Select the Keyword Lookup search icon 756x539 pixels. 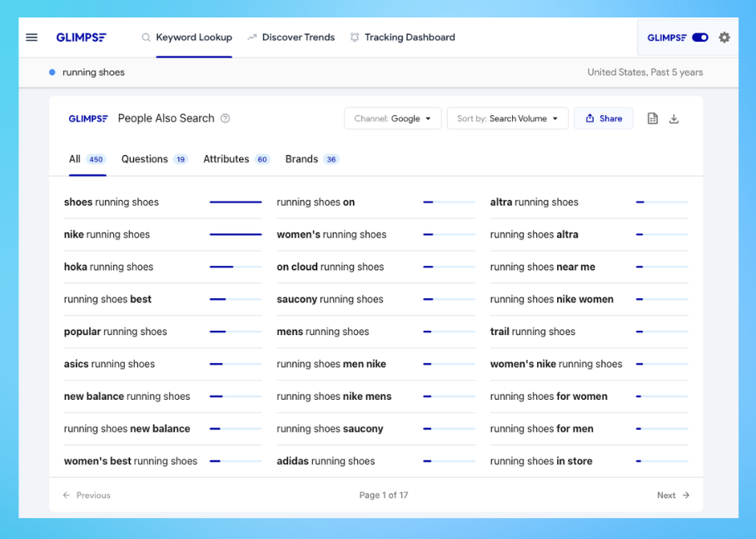click(145, 37)
